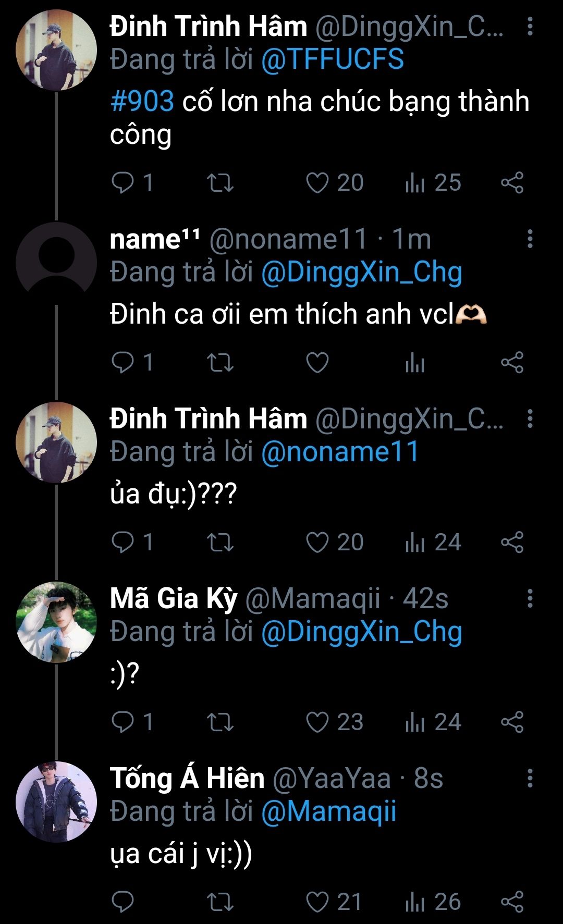Open Mã Gia Kỳ's profile avatar
563x924 pixels.
tap(56, 622)
